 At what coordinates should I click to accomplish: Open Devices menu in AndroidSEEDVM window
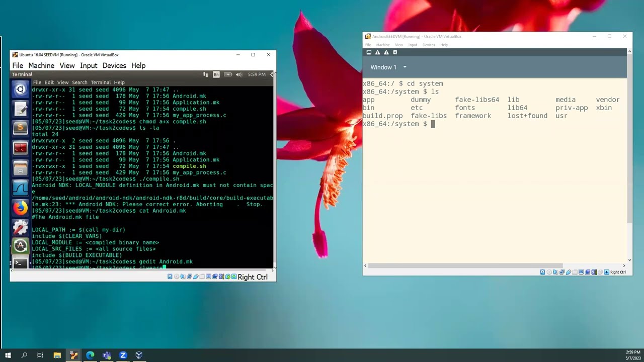coord(429,45)
